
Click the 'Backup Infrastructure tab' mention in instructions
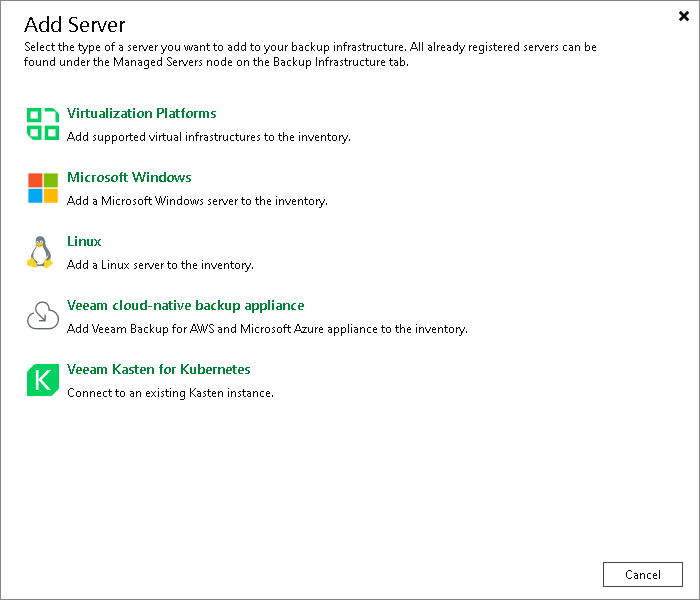(340, 62)
